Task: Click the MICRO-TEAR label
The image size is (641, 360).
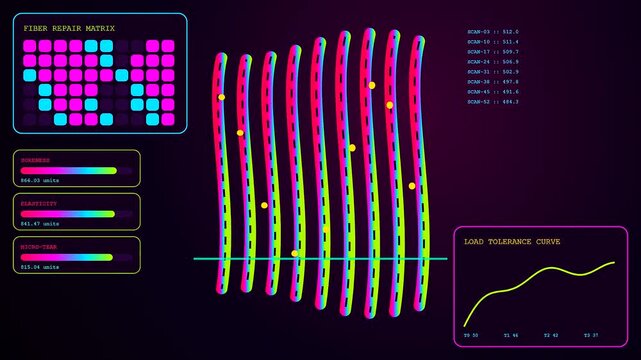Action: click(x=39, y=247)
